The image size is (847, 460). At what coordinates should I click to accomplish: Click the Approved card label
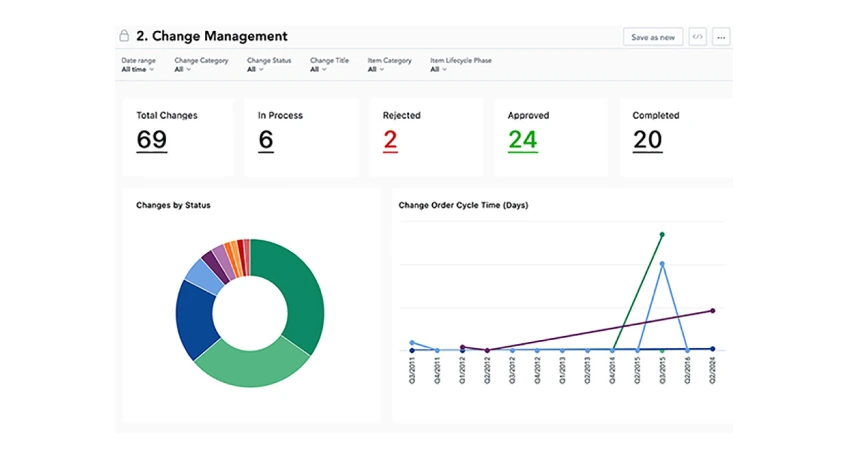point(528,116)
